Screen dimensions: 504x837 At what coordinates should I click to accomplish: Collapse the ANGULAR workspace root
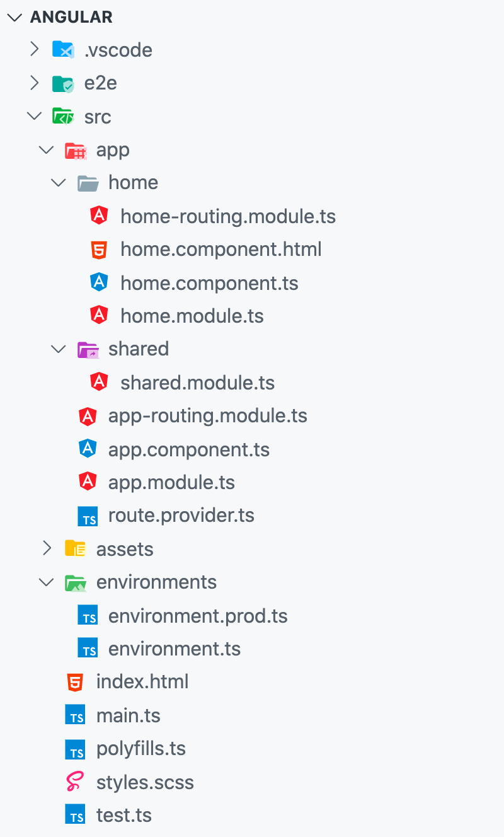(x=14, y=18)
